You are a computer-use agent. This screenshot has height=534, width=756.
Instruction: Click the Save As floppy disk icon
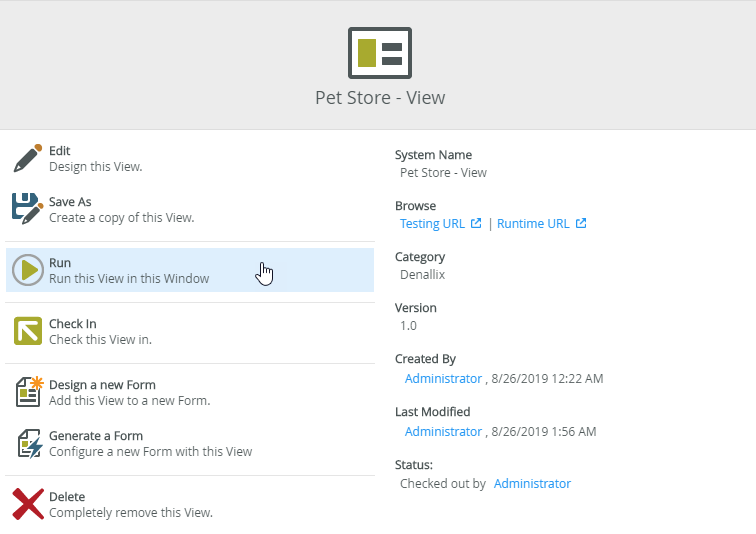(x=28, y=209)
